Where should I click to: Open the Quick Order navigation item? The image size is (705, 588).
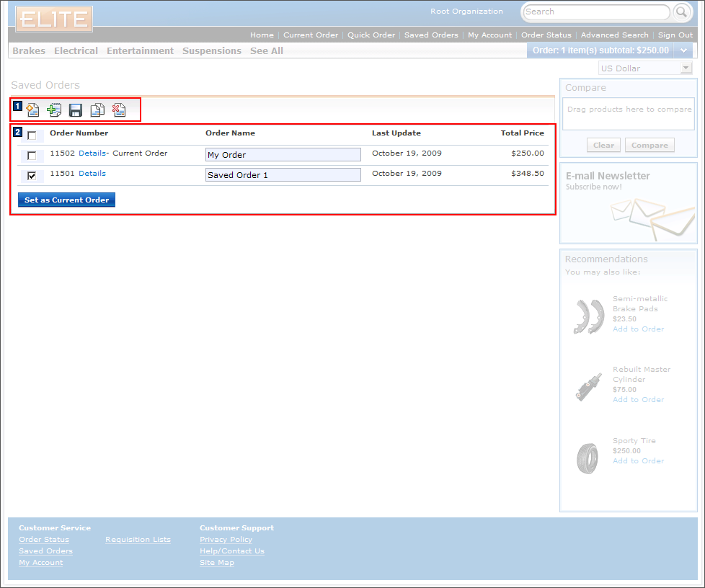pos(371,35)
